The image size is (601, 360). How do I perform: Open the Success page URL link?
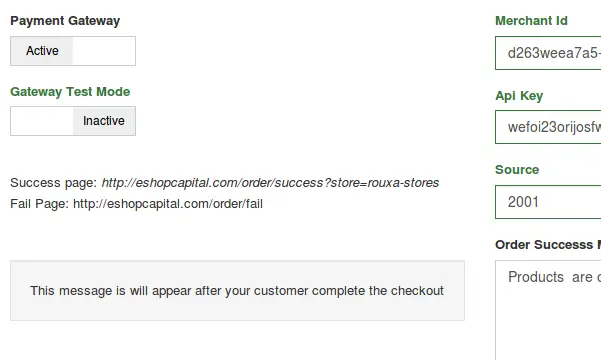pos(270,183)
